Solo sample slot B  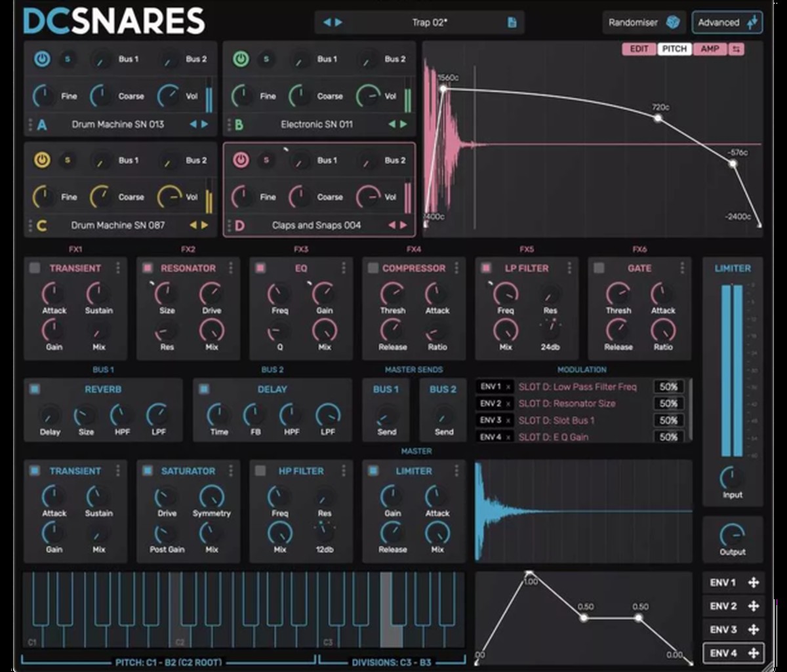point(266,60)
